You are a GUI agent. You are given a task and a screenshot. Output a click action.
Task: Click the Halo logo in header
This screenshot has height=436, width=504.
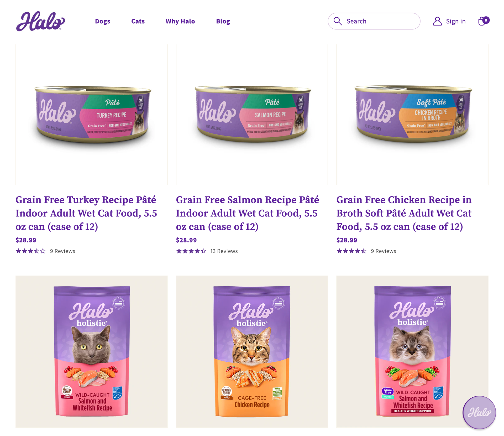(40, 21)
